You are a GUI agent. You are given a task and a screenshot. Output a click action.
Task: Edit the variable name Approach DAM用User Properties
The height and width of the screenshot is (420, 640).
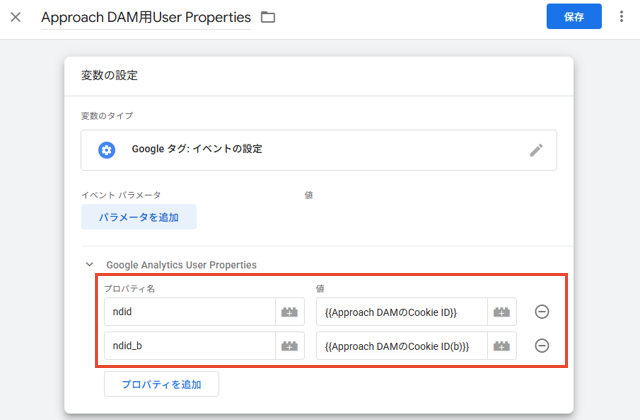146,17
